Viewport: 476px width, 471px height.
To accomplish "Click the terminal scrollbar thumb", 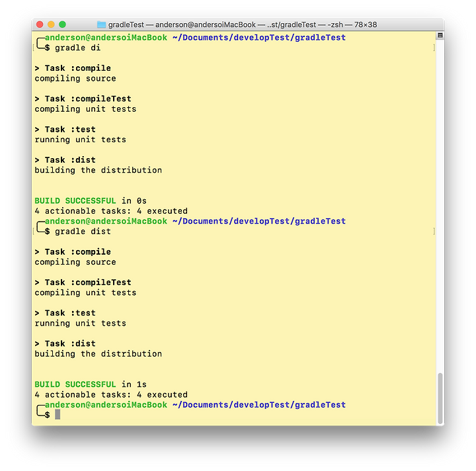I will (x=440, y=398).
